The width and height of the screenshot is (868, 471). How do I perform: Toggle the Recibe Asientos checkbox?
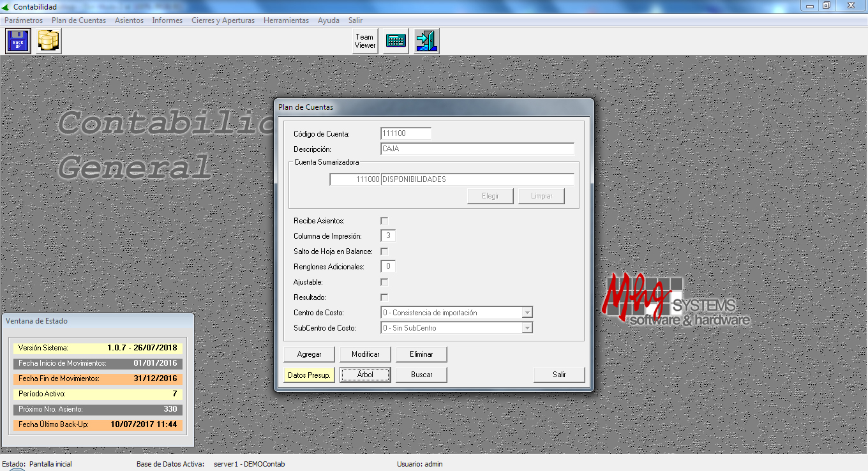click(384, 221)
